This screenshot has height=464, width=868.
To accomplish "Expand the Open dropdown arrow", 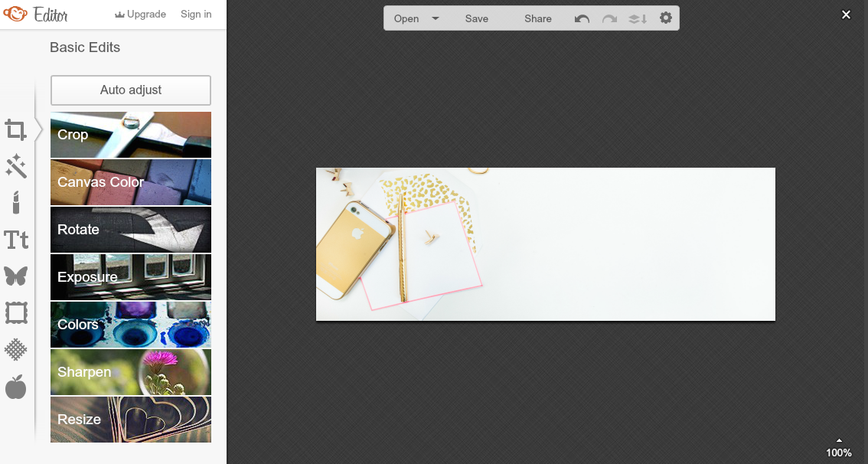I will tap(436, 18).
